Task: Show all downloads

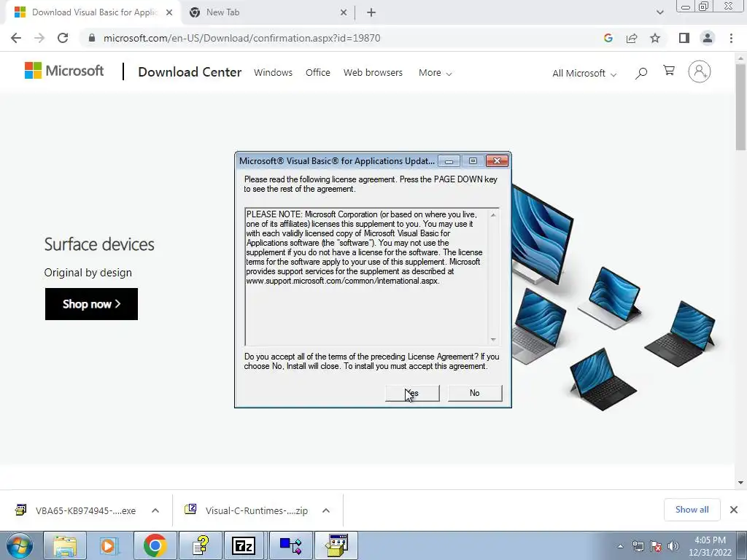Action: pos(692,510)
